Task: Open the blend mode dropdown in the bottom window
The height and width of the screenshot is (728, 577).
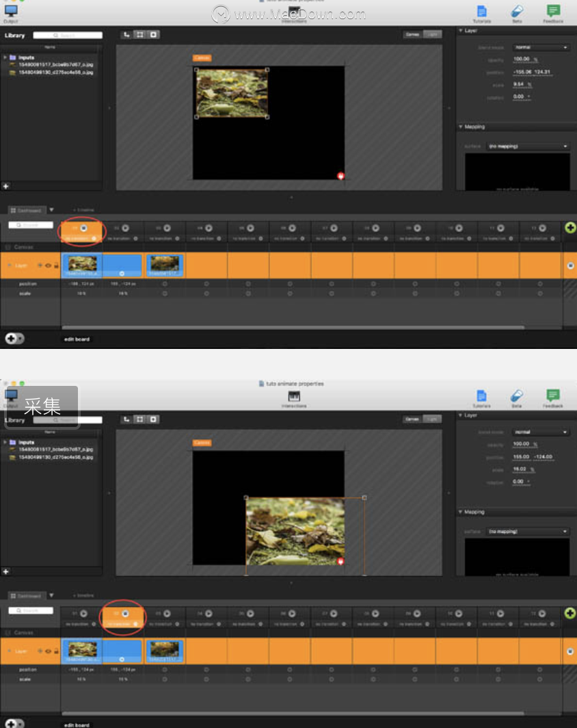Action: click(x=541, y=432)
